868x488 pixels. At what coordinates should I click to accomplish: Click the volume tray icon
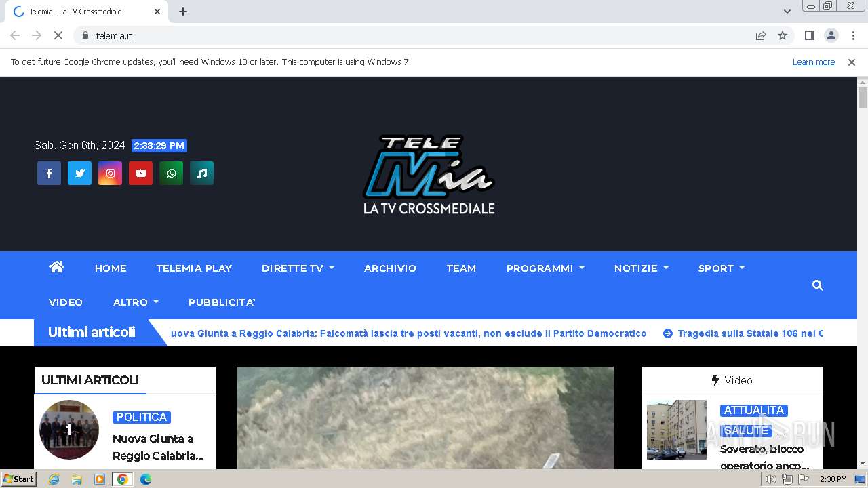tap(771, 479)
